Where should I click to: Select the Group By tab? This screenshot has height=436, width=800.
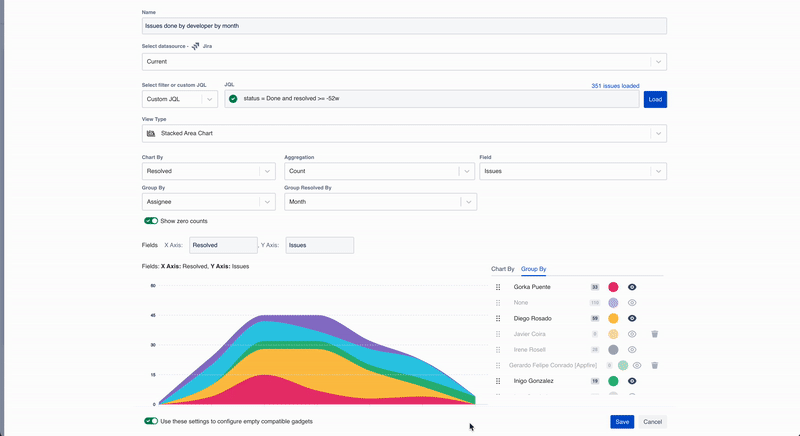(x=533, y=269)
